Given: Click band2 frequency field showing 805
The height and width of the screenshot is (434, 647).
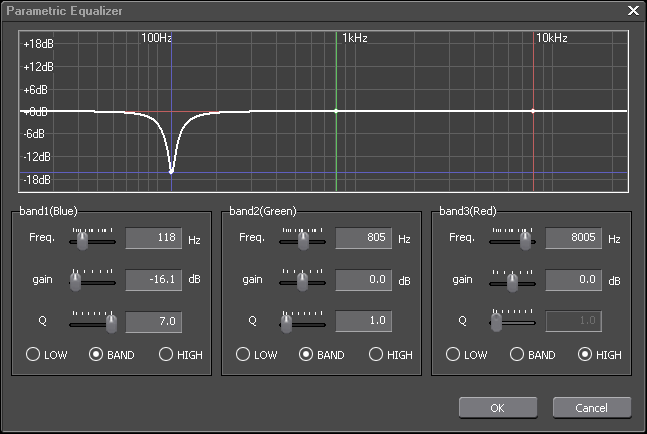Looking at the screenshot, I should [363, 239].
